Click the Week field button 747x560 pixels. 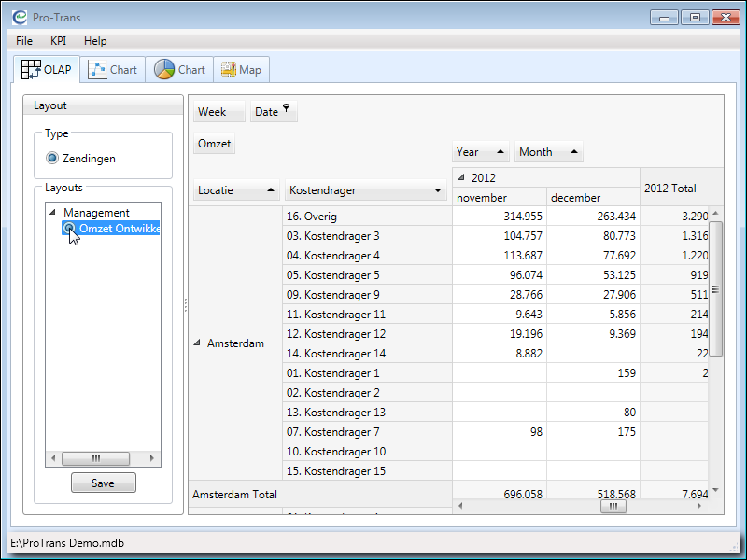218,112
